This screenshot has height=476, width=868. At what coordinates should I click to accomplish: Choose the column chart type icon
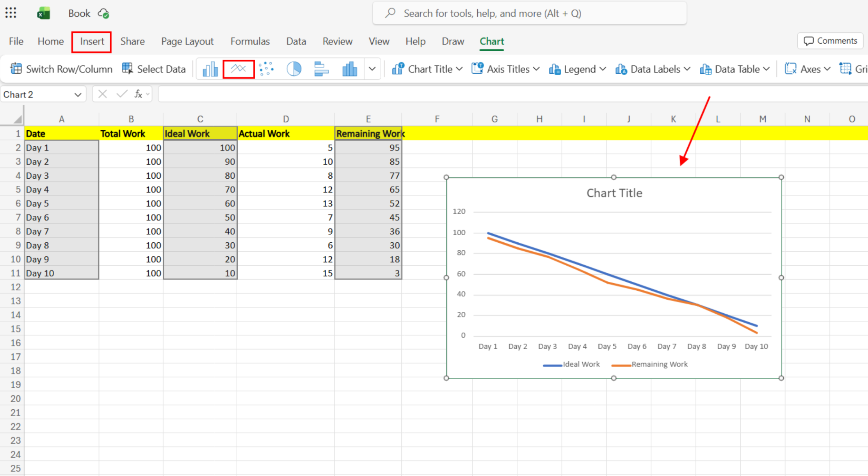coord(210,69)
